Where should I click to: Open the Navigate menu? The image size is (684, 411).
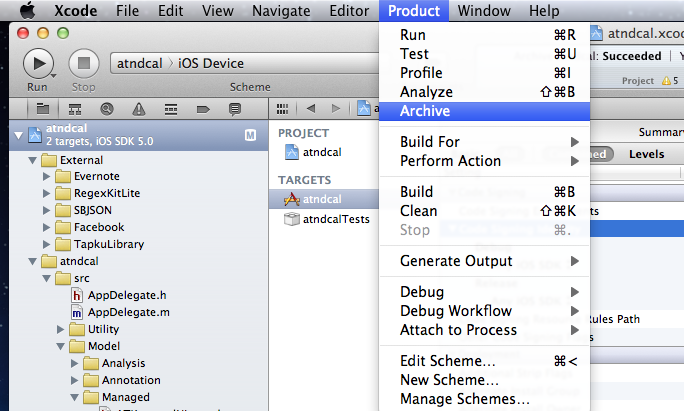coord(281,10)
